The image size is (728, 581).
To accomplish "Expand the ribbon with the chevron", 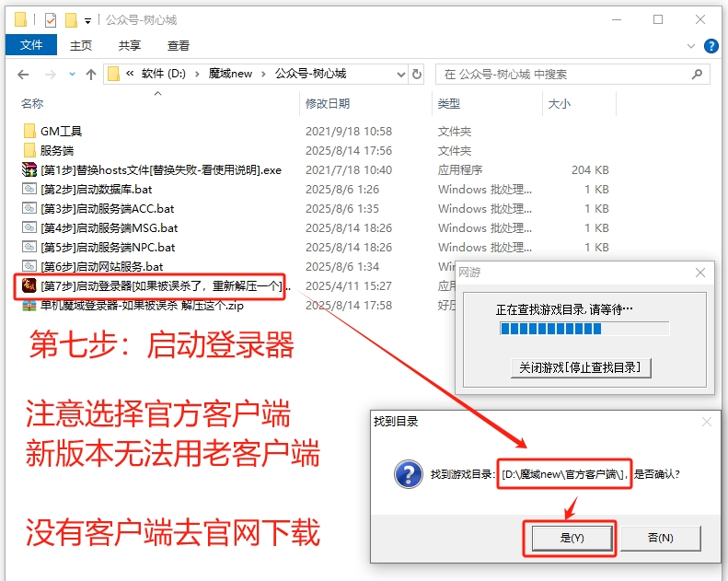I will click(x=691, y=46).
